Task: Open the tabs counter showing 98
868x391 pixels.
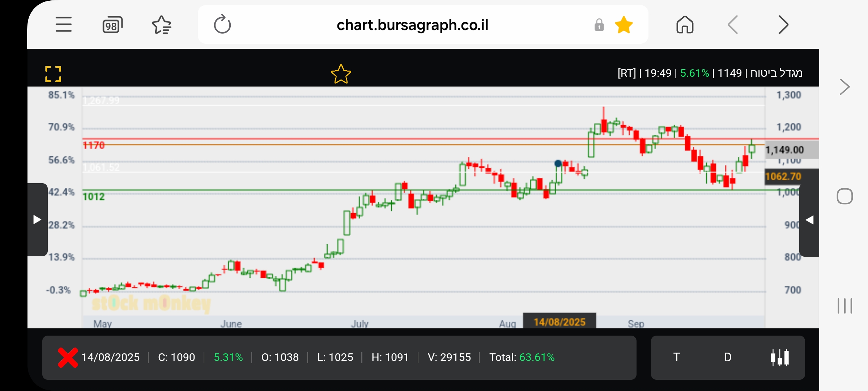Action: point(112,25)
